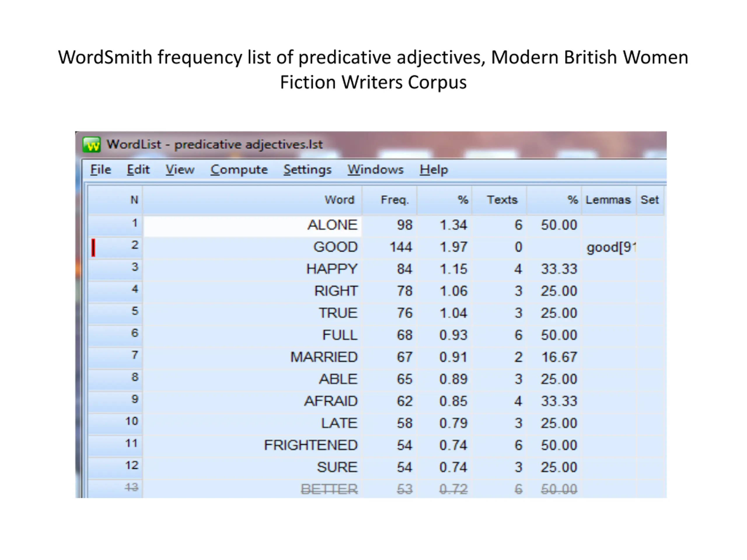
Task: Select the word ALONE
Action: [x=332, y=225]
